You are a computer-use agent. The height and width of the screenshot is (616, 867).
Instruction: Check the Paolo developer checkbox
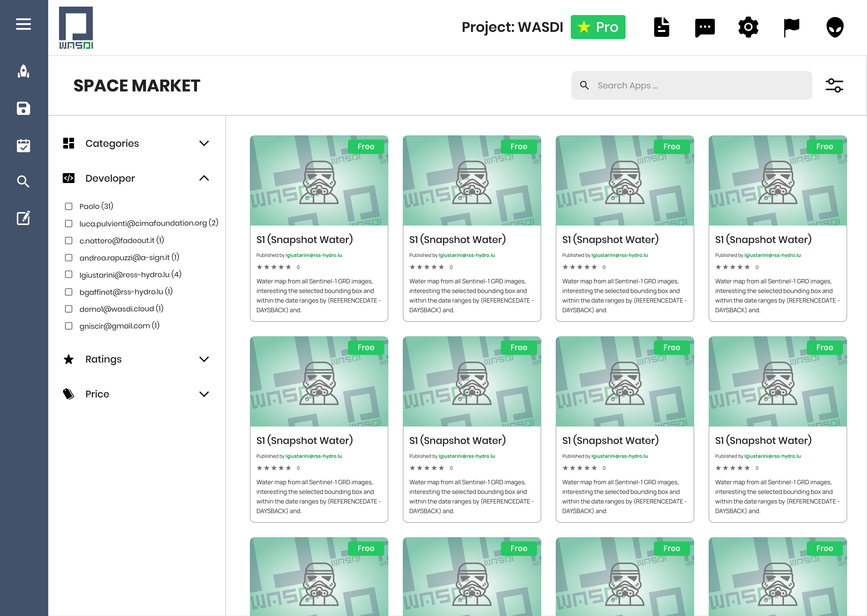[69, 206]
